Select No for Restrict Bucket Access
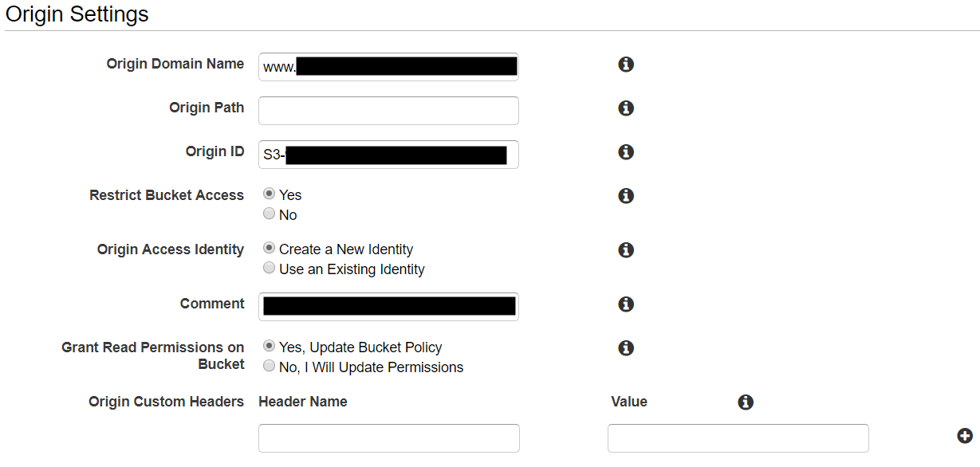 pyautogui.click(x=270, y=214)
